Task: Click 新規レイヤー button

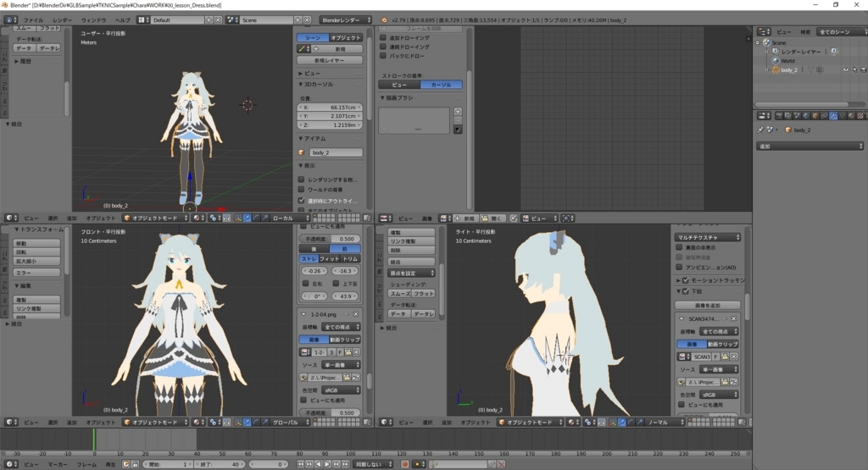Action: (330, 60)
